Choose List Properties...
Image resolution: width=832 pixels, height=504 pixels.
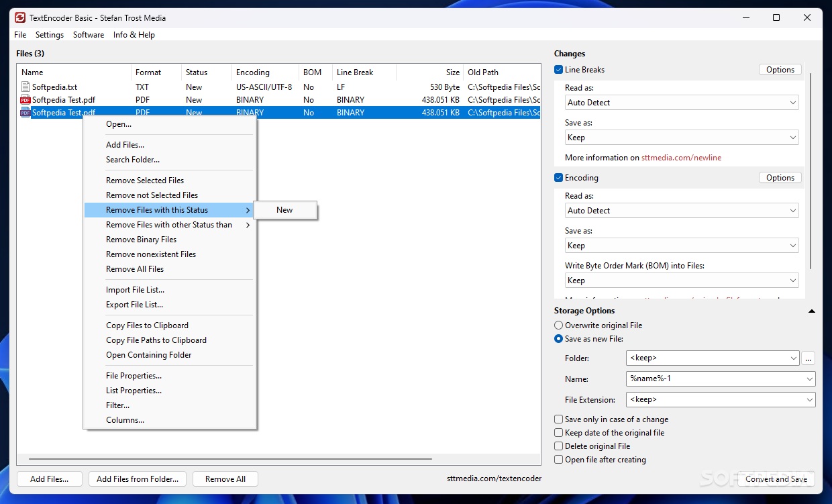click(169, 391)
